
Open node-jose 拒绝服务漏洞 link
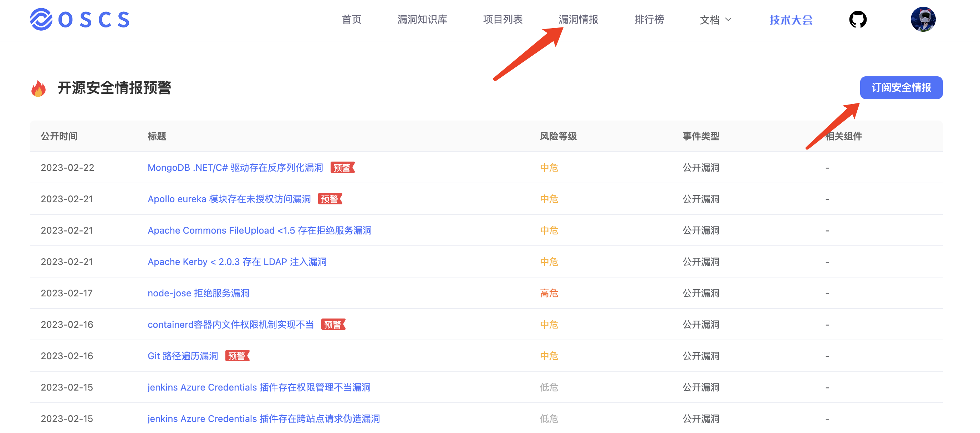(198, 293)
